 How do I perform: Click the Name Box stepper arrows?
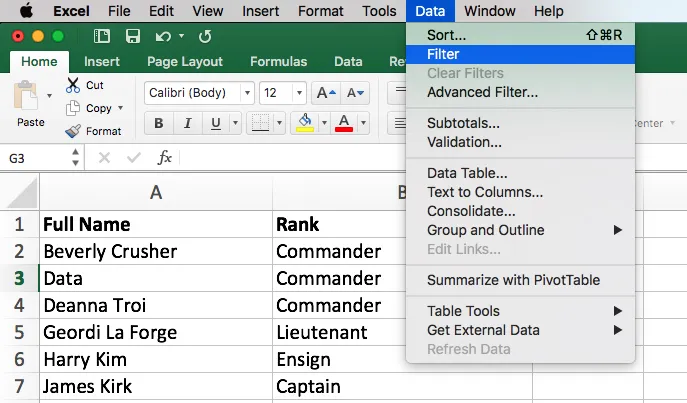tap(75, 157)
